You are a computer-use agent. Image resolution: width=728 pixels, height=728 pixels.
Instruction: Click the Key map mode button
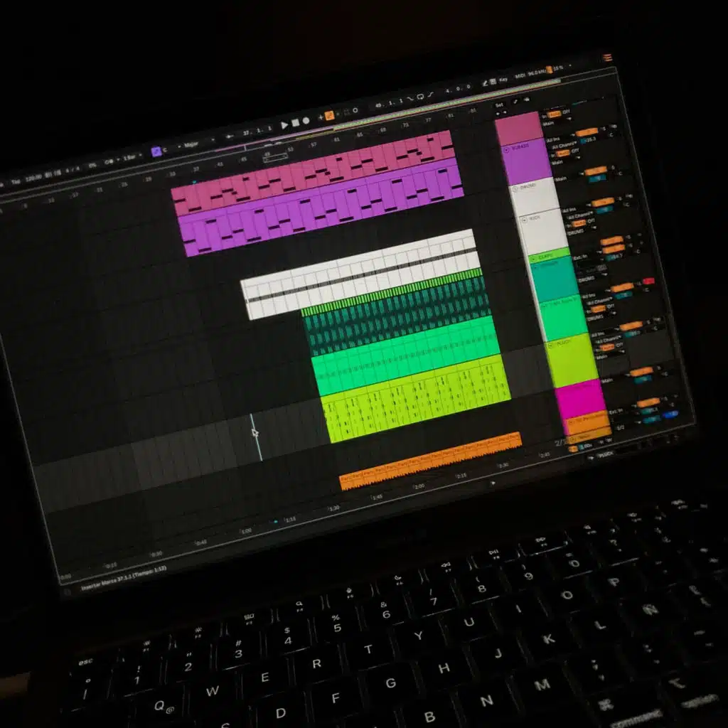(x=503, y=80)
